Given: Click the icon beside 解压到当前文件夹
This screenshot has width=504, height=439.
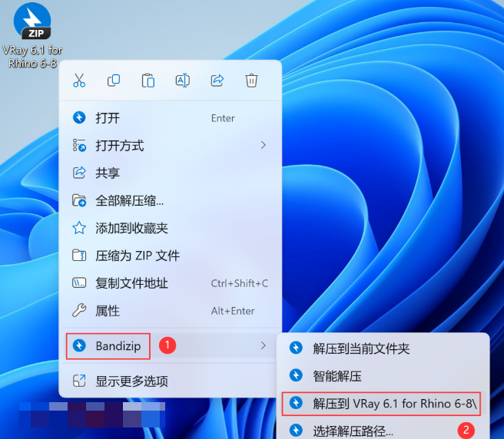Looking at the screenshot, I should pyautogui.click(x=296, y=348).
